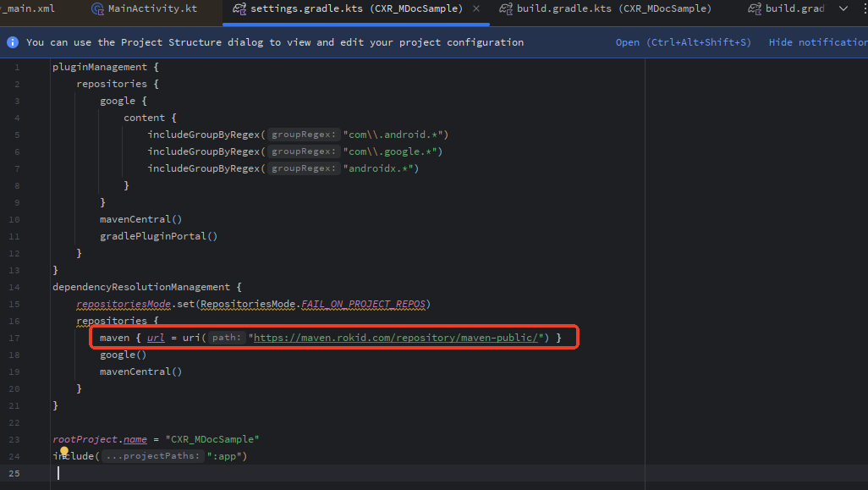Click google() on line 18
The image size is (868, 490).
pos(123,355)
